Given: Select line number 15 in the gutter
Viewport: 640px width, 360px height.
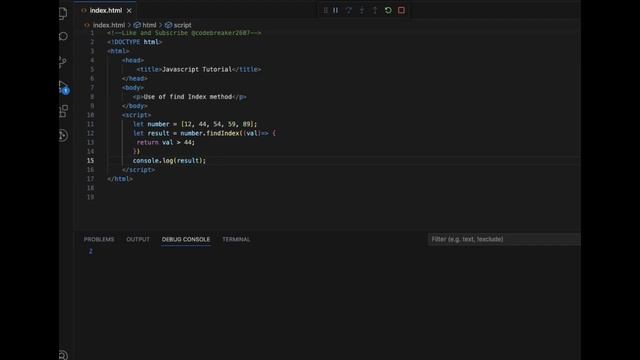Looking at the screenshot, I should (x=90, y=160).
